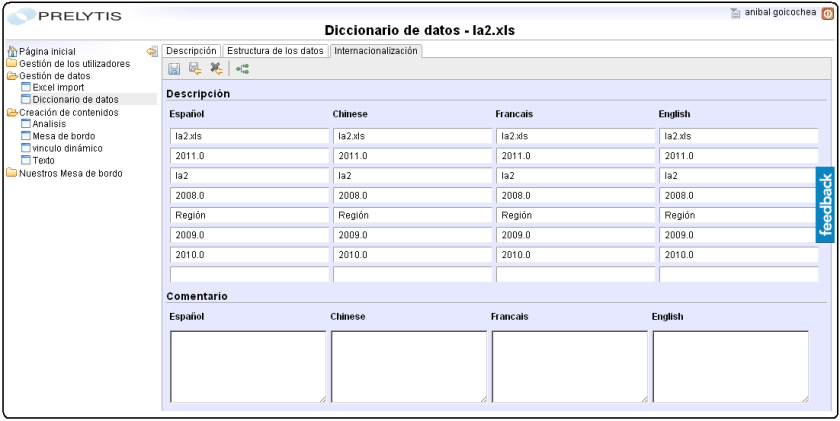Click Chinese field containing Región

[412, 215]
